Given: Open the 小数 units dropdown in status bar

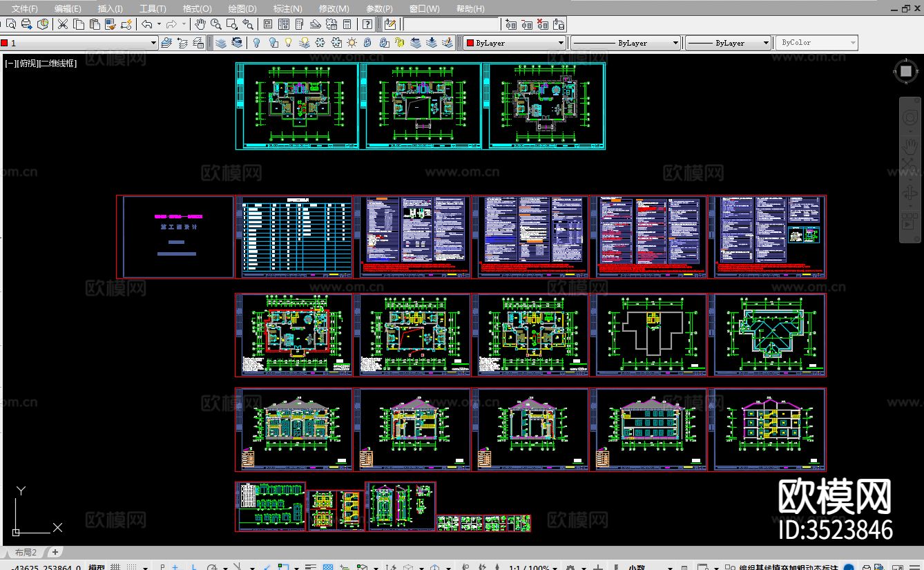Looking at the screenshot, I should 650,567.
